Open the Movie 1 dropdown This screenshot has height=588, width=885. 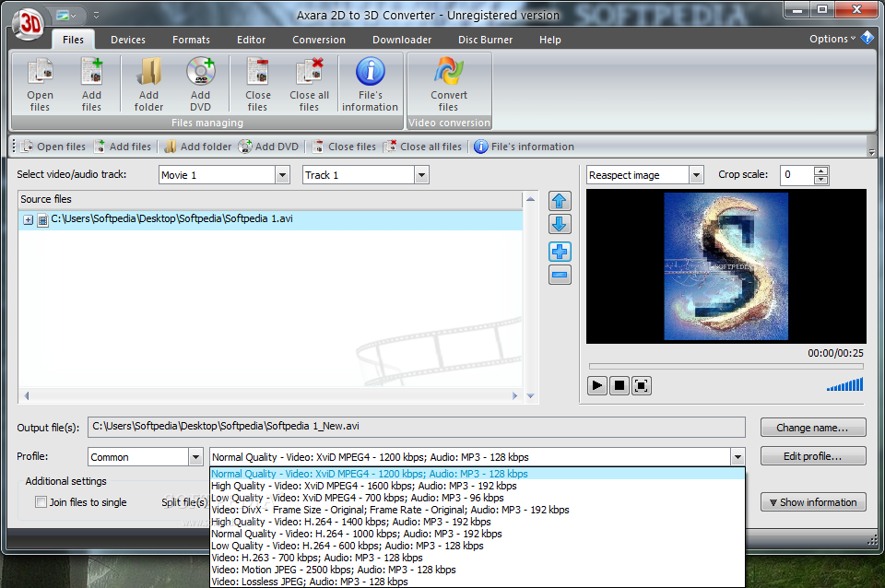(x=283, y=175)
